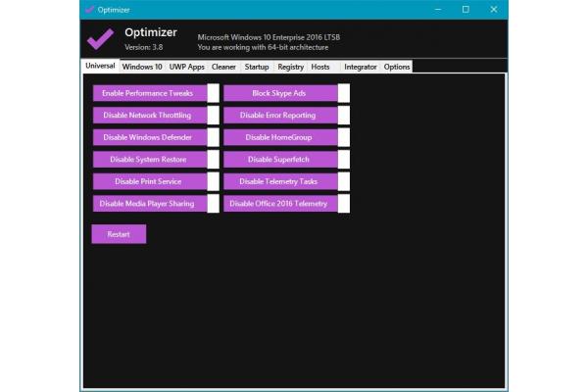Toggle white box beside Disable Network Throttling
This screenshot has height=392, width=588.
tap(213, 116)
